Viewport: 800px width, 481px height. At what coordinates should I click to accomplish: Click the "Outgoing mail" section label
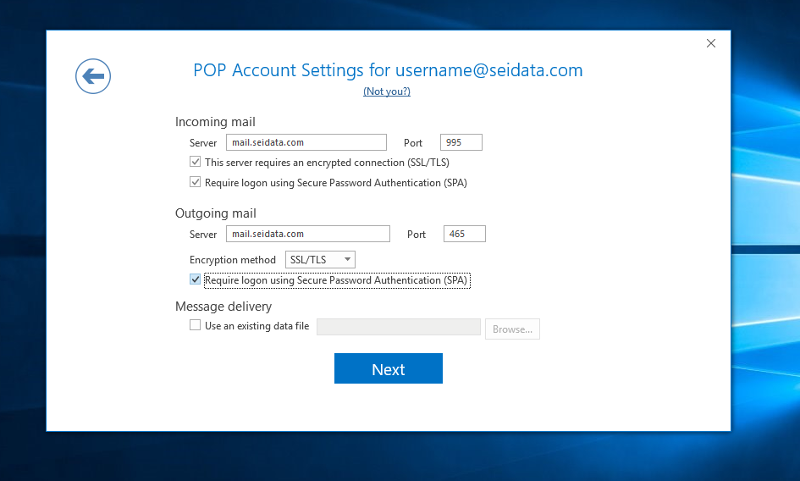[x=215, y=213]
